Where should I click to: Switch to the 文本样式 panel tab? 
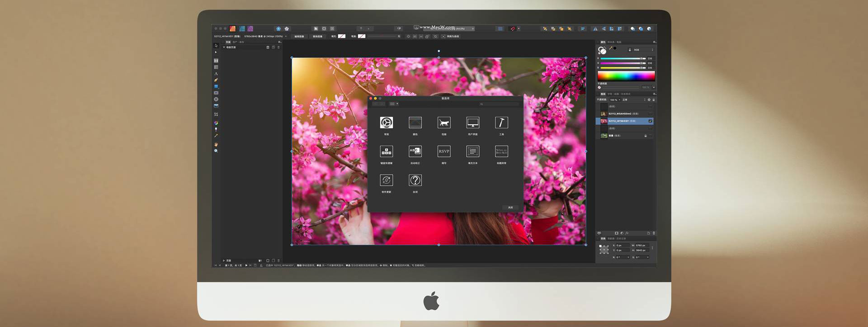click(x=626, y=94)
